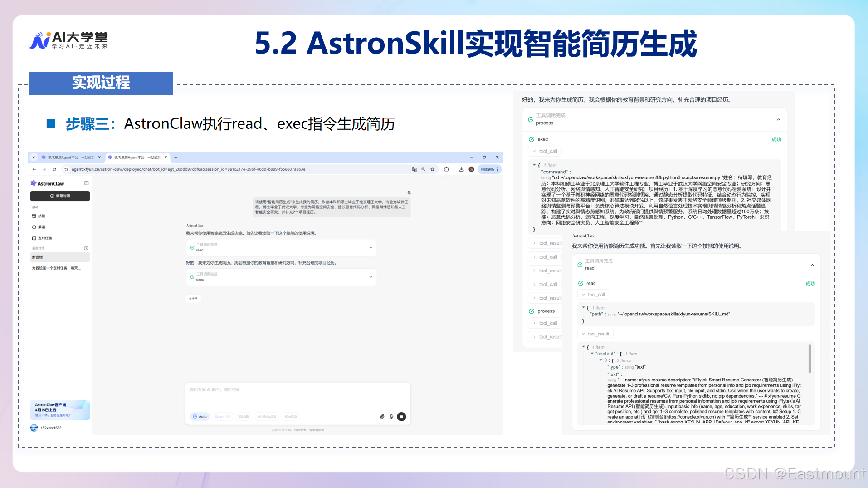Close the second, active browser tab
Viewport: 868px width, 488px height.
(x=166, y=158)
